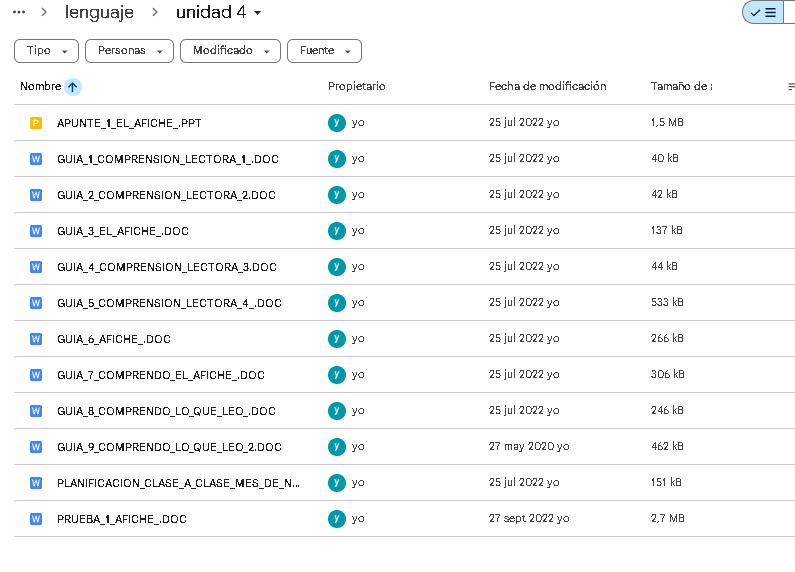Click the Tamaño de column header
The image size is (795, 572).
681,86
